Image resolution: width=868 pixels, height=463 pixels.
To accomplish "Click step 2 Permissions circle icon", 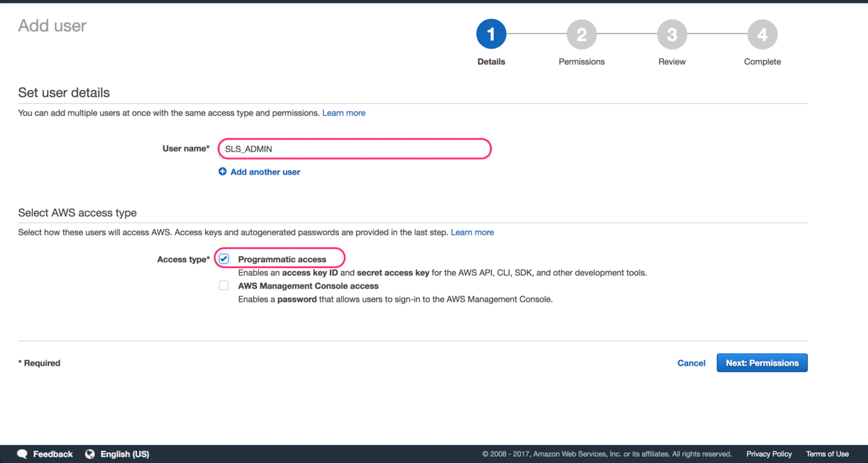I will (582, 34).
